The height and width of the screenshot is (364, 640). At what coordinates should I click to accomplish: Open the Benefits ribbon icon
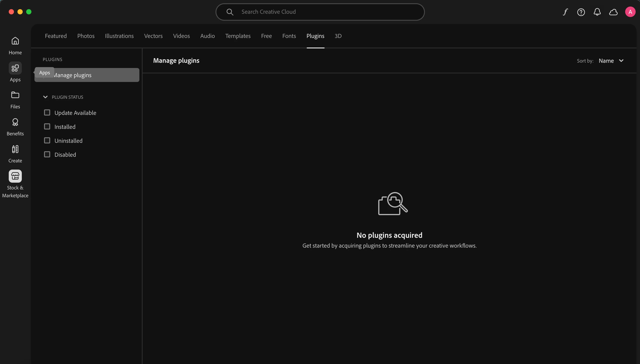15,122
